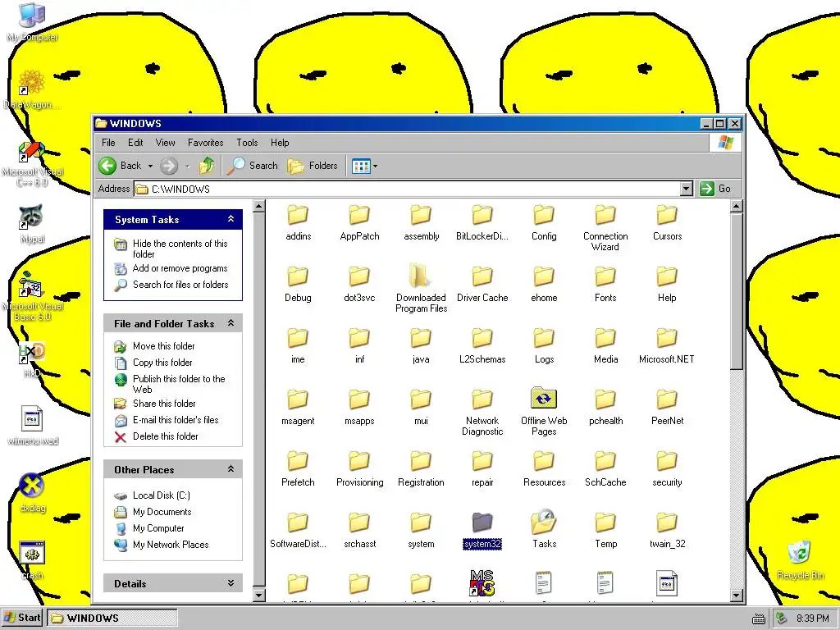Click Copy this folder link
The image size is (840, 630).
pyautogui.click(x=162, y=363)
